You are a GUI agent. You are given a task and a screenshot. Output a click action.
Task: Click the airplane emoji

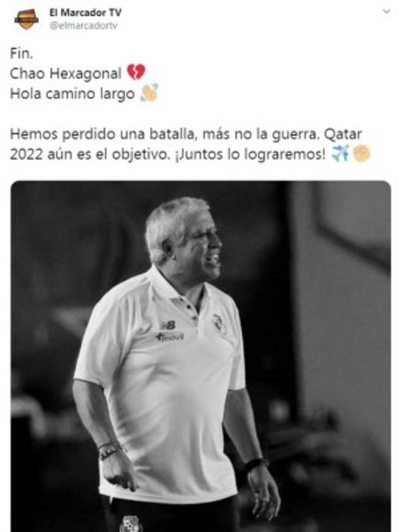point(340,153)
